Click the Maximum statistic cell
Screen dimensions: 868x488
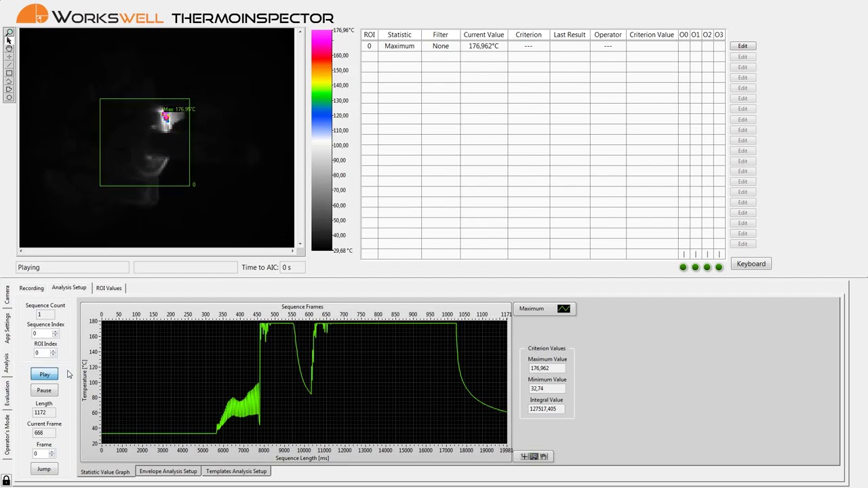coord(399,46)
